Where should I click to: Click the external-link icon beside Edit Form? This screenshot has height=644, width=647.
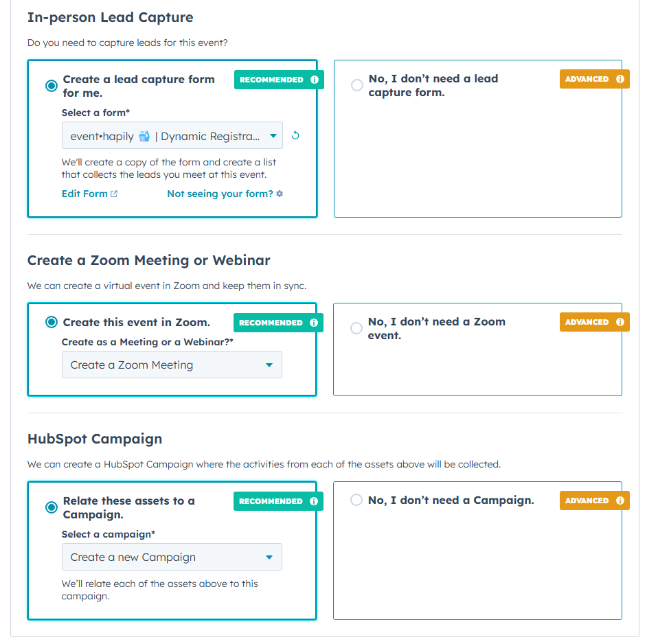coord(114,194)
